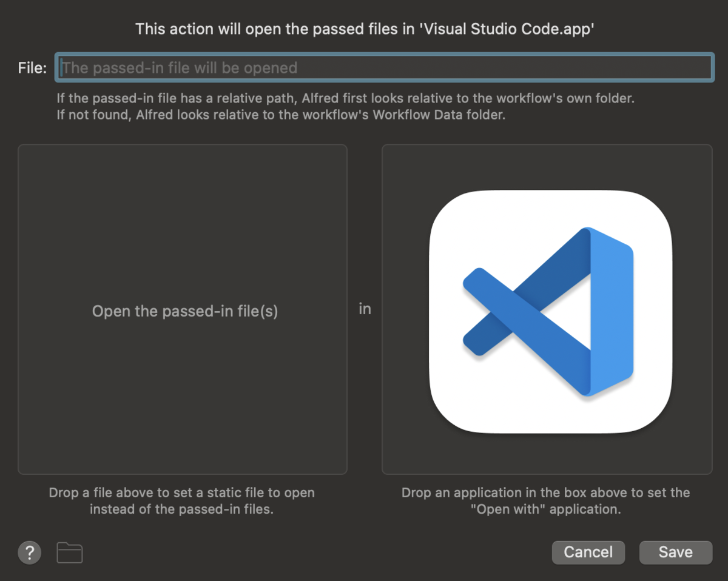Cancel the Open File dialog
The width and height of the screenshot is (728, 581).
click(588, 552)
